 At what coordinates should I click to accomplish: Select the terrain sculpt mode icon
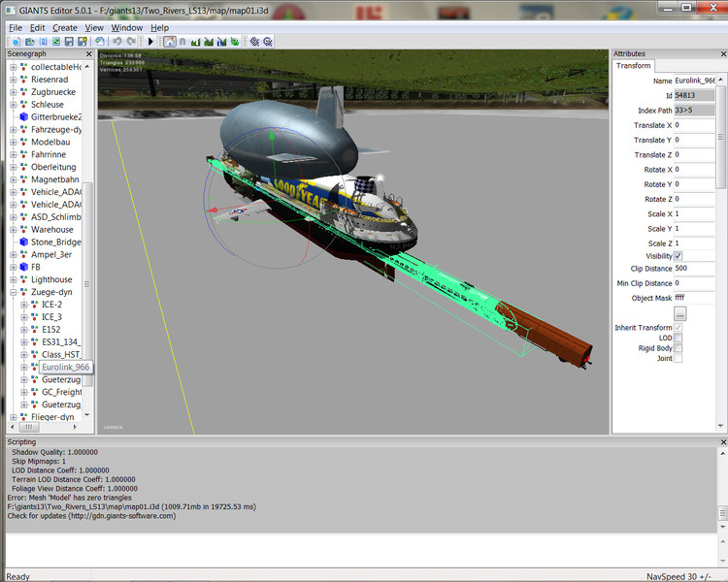pos(195,42)
